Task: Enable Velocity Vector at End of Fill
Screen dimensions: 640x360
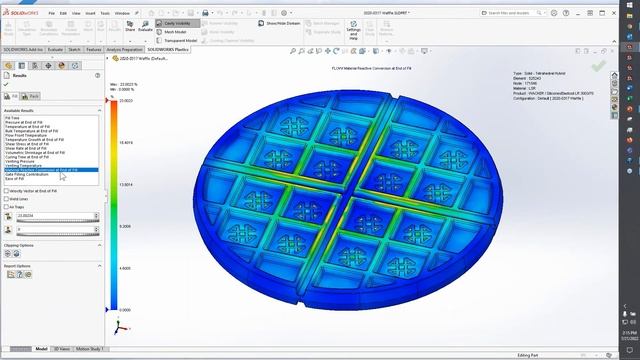Action: [6, 191]
